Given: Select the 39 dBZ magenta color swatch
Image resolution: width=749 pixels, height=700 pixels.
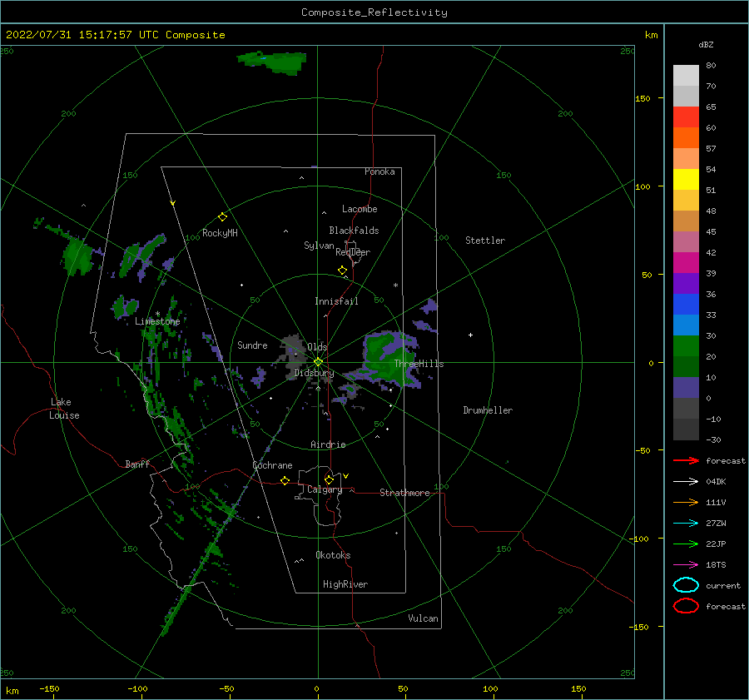Looking at the screenshot, I should tap(686, 262).
